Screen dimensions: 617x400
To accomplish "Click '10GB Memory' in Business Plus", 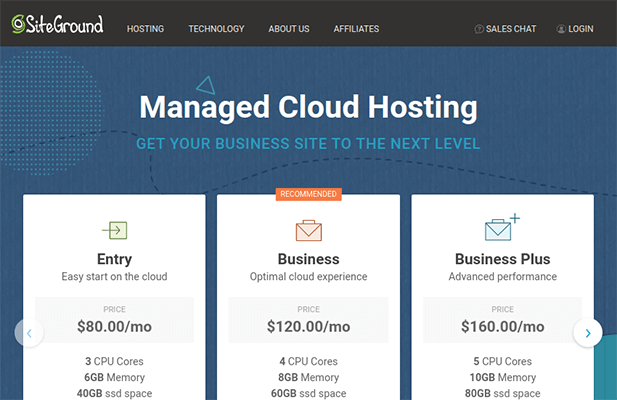I will click(502, 377).
